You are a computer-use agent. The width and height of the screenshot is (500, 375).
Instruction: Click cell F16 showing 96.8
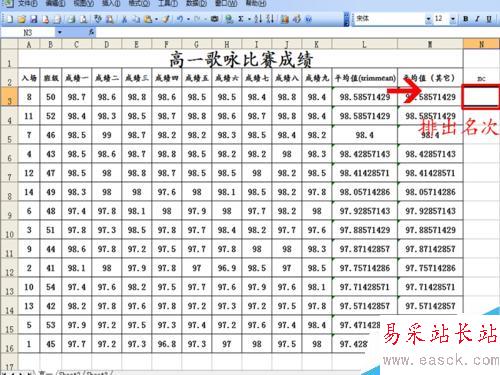click(x=167, y=344)
